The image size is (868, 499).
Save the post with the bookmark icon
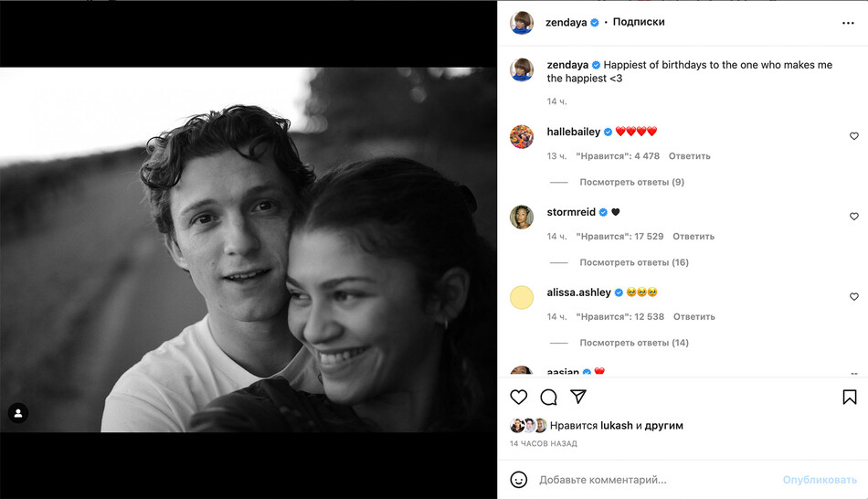coord(850,397)
